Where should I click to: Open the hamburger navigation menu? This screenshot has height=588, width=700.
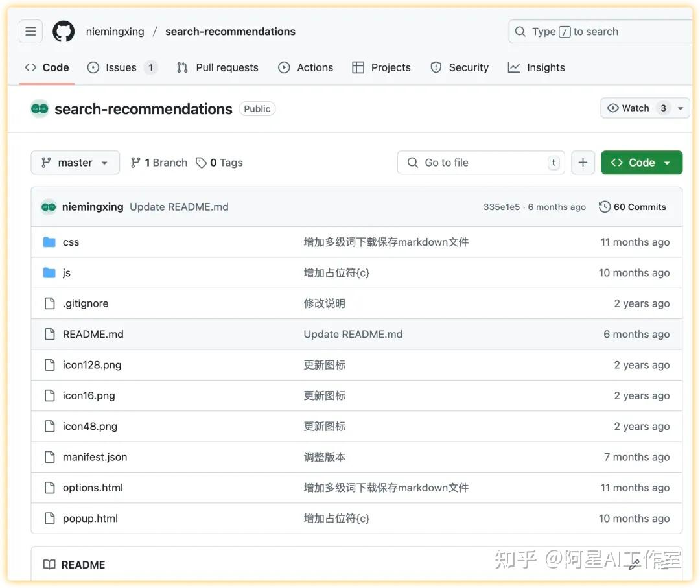pyautogui.click(x=30, y=30)
